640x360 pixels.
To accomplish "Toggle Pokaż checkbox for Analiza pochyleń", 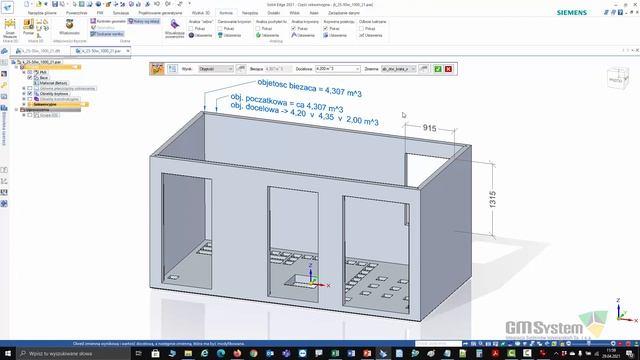I will pyautogui.click(x=258, y=29).
